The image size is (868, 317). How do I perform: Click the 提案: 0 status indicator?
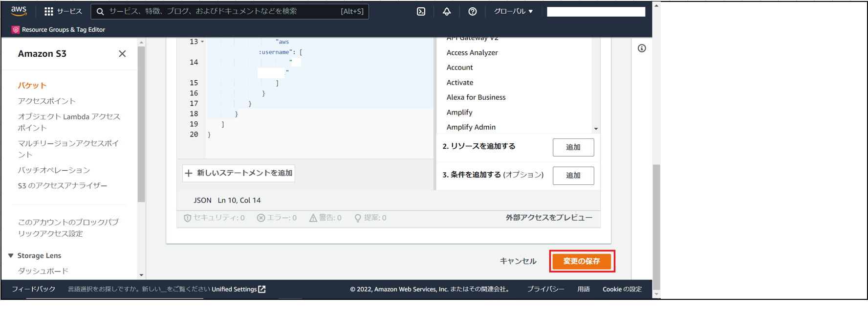tap(370, 218)
